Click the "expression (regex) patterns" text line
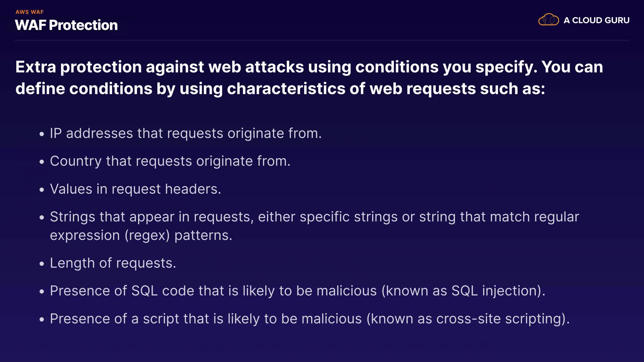Image resolution: width=644 pixels, height=362 pixels. click(x=141, y=235)
